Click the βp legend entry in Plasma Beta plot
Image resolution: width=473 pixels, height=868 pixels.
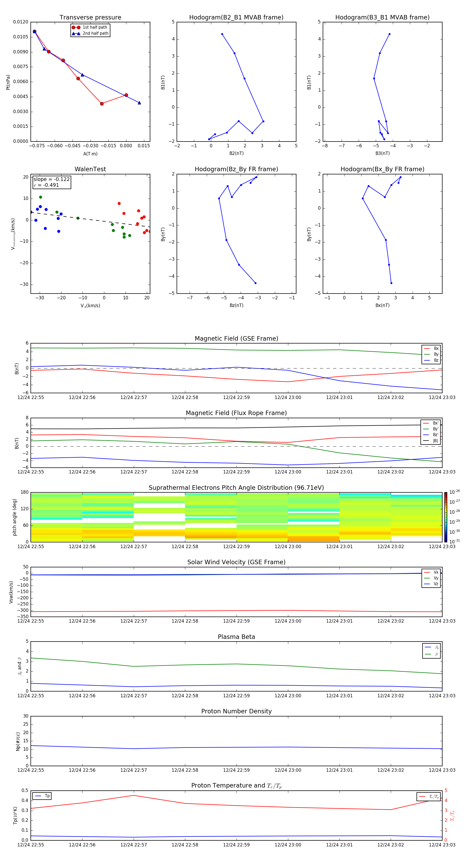point(431,647)
